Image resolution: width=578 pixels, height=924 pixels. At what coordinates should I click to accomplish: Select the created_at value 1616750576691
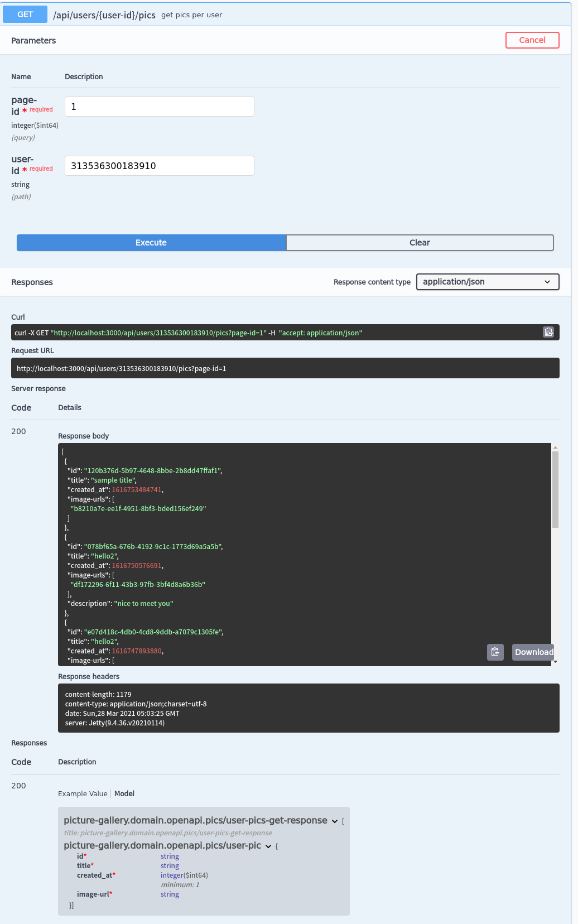coord(137,565)
